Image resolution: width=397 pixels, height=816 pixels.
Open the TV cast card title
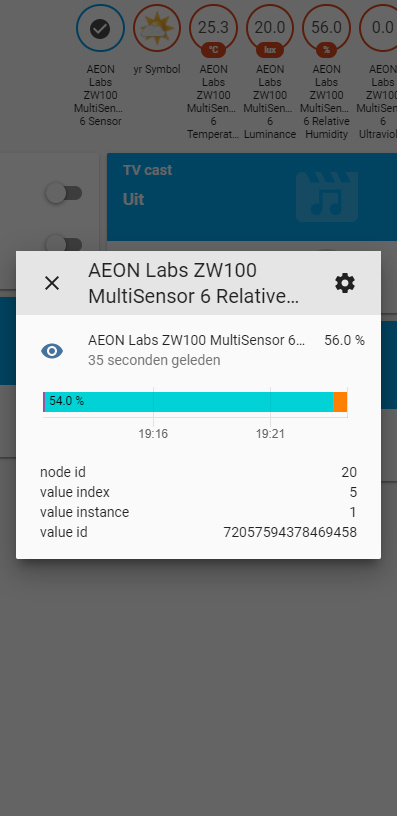148,170
